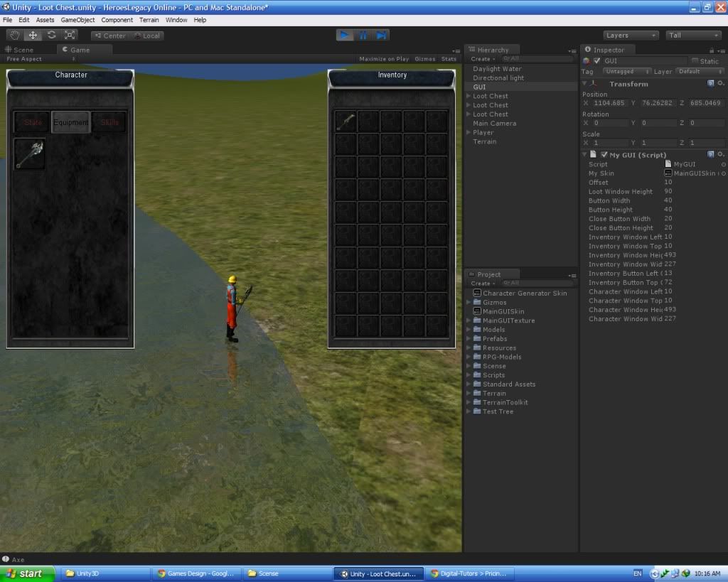Click the Stats button in Character window

pos(32,122)
